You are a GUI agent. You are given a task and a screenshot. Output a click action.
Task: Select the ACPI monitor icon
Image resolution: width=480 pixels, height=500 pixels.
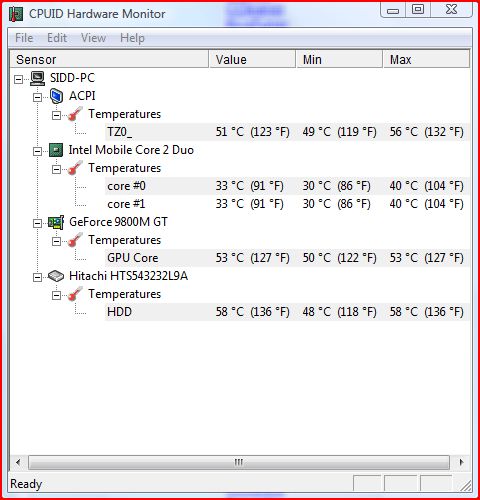click(x=56, y=96)
